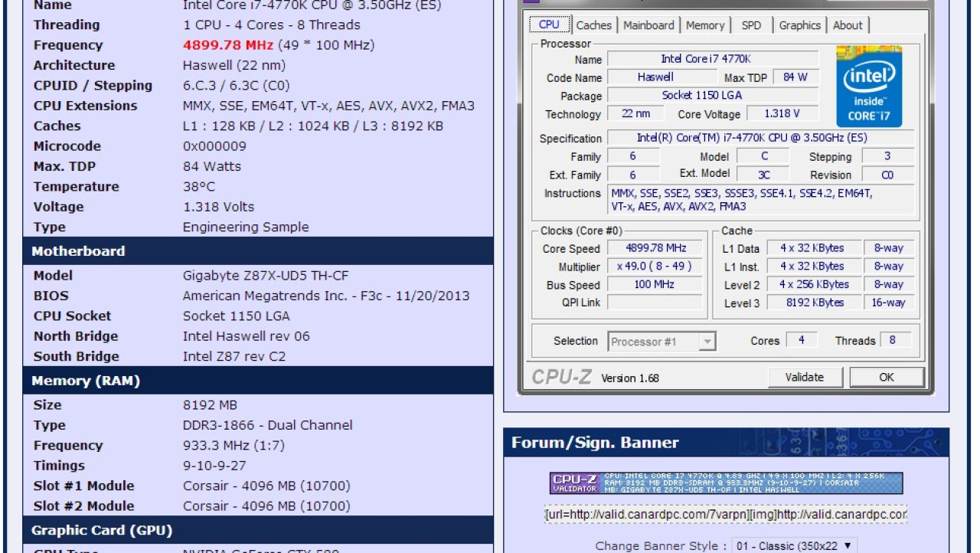980x553 pixels.
Task: Click the Gigabyte Z87X-UD5 TH-CF model text
Action: point(266,276)
